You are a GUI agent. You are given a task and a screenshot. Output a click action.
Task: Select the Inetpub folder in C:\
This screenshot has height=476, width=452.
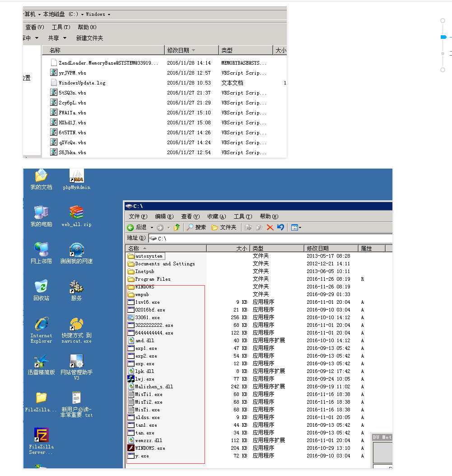pyautogui.click(x=141, y=271)
